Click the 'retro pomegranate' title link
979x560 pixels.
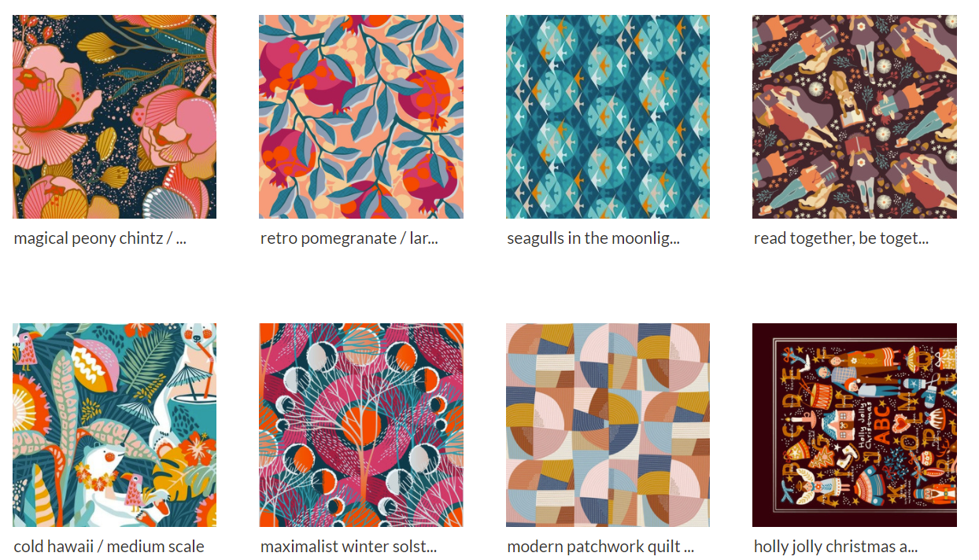[x=349, y=238]
